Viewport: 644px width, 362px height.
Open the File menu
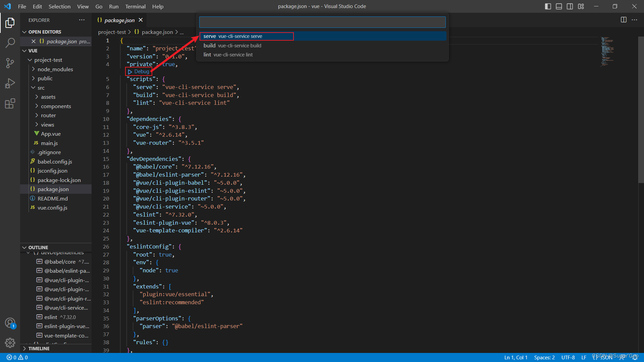tap(22, 6)
